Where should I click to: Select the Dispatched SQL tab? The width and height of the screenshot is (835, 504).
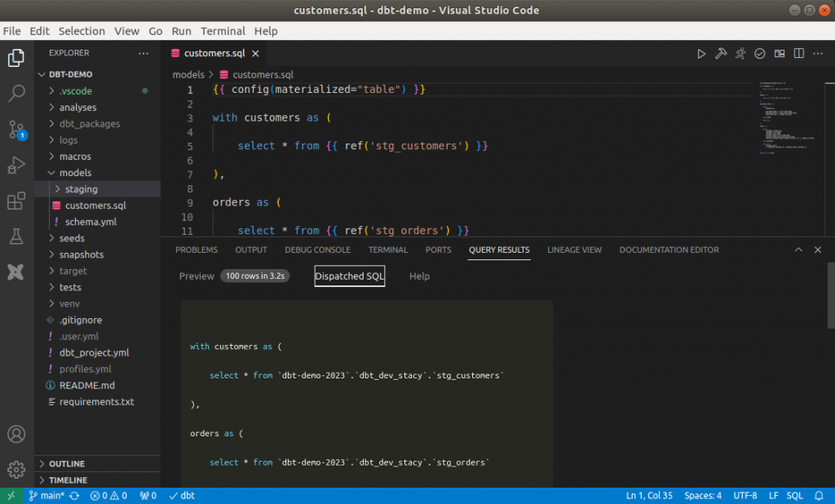(349, 276)
